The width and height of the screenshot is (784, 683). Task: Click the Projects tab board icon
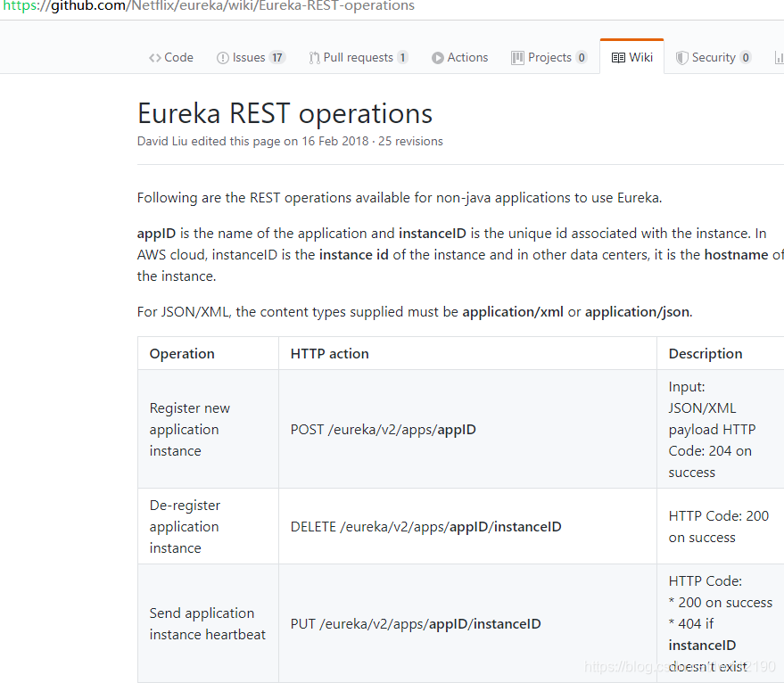coord(517,58)
